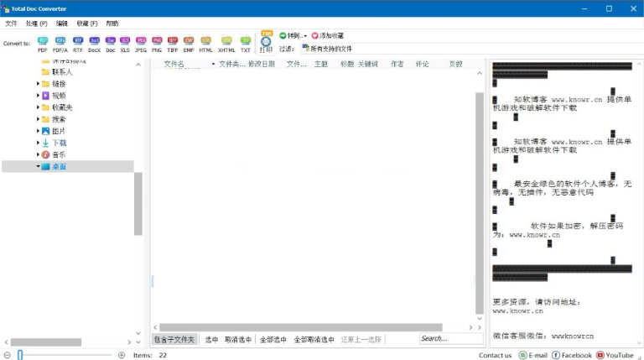Sort by 页数 column header
The height and width of the screenshot is (360, 644).
tap(455, 64)
